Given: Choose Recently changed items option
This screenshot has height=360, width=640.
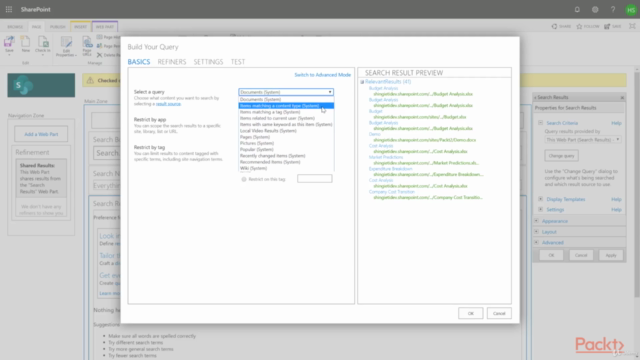Looking at the screenshot, I should click(x=286, y=156).
